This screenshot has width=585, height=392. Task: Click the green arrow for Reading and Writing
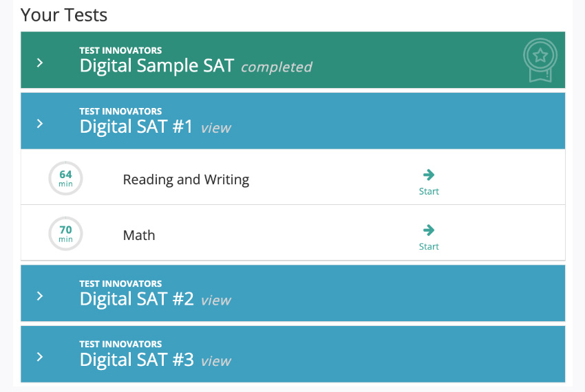[x=429, y=175]
